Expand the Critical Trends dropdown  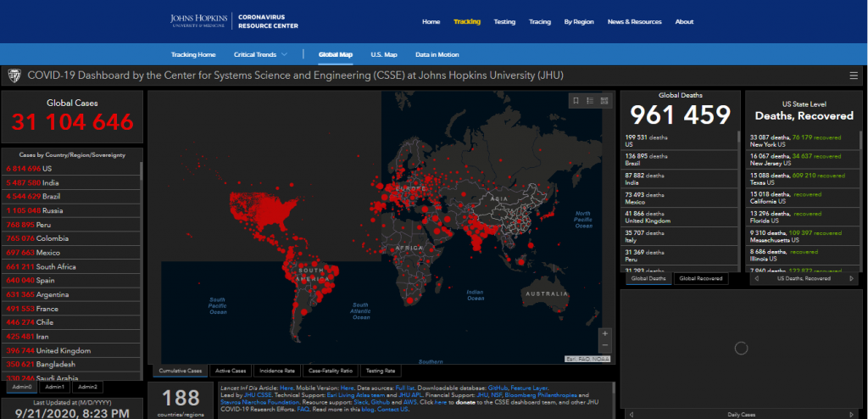tap(260, 54)
